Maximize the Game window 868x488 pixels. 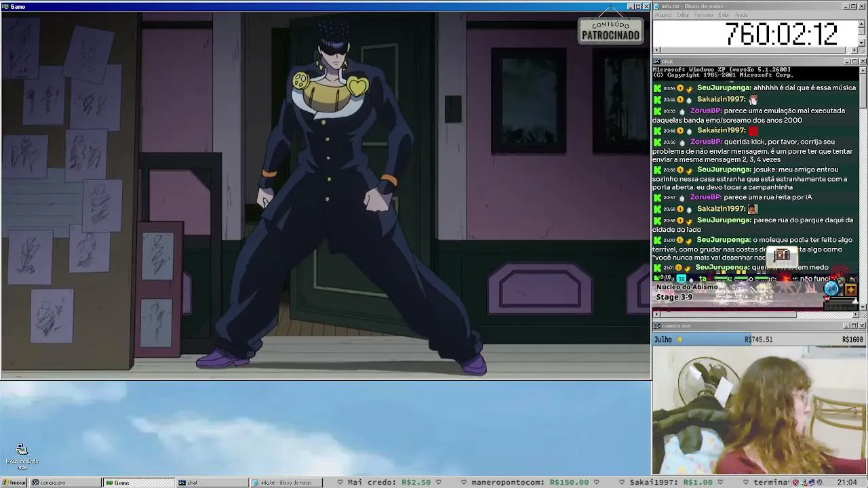pos(638,6)
